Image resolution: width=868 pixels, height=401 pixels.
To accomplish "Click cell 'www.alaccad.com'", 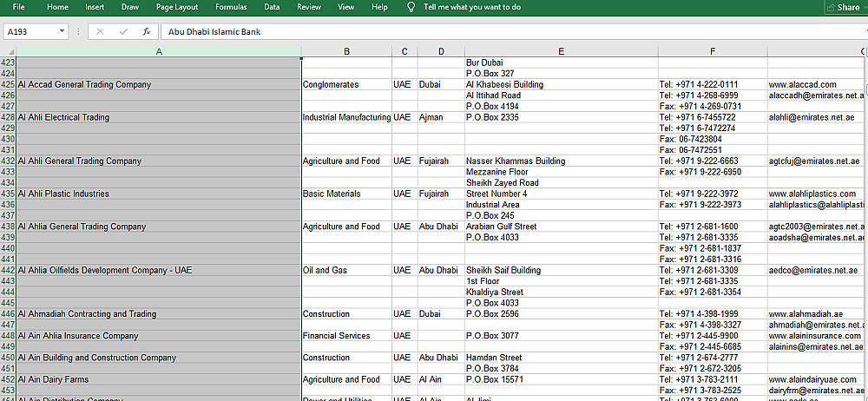I will click(817, 85).
